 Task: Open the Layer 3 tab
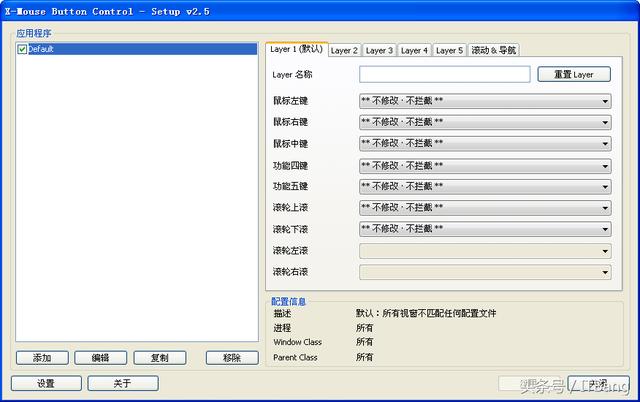[x=379, y=50]
